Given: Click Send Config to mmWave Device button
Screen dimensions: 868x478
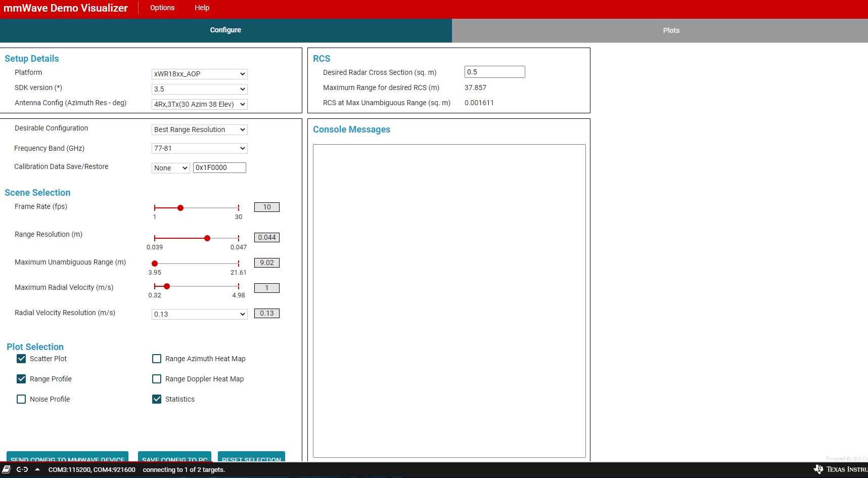Looking at the screenshot, I should pyautogui.click(x=67, y=456).
